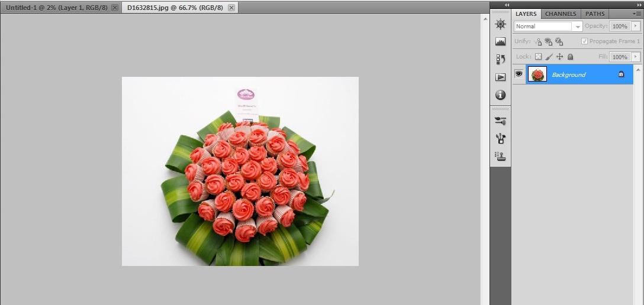Open the History panel icon

click(500, 59)
